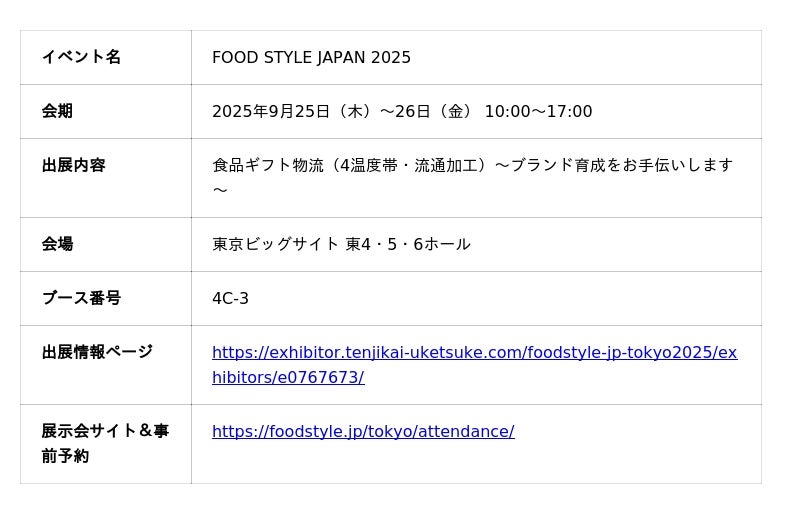Click the 東京ビッグサイト venue text

tap(275, 244)
